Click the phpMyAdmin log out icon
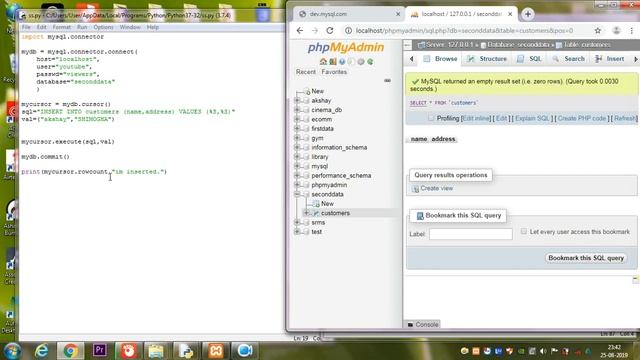640x360 pixels. (x=333, y=62)
